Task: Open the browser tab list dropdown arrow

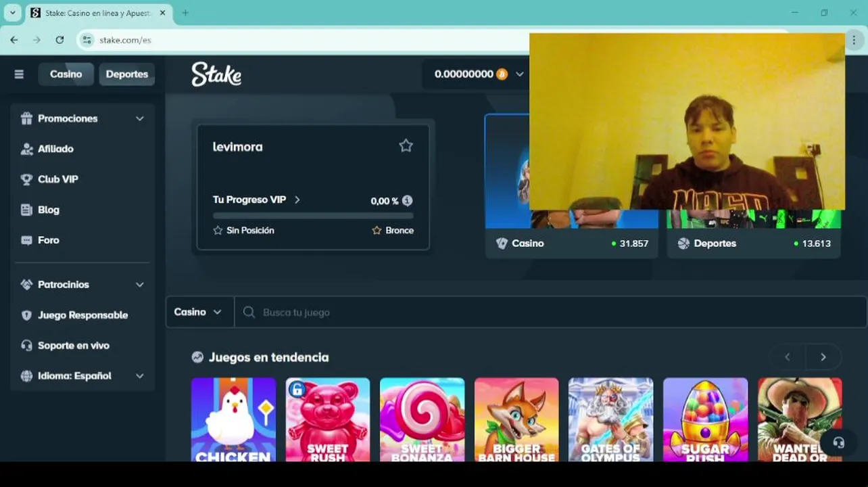Action: [x=12, y=13]
